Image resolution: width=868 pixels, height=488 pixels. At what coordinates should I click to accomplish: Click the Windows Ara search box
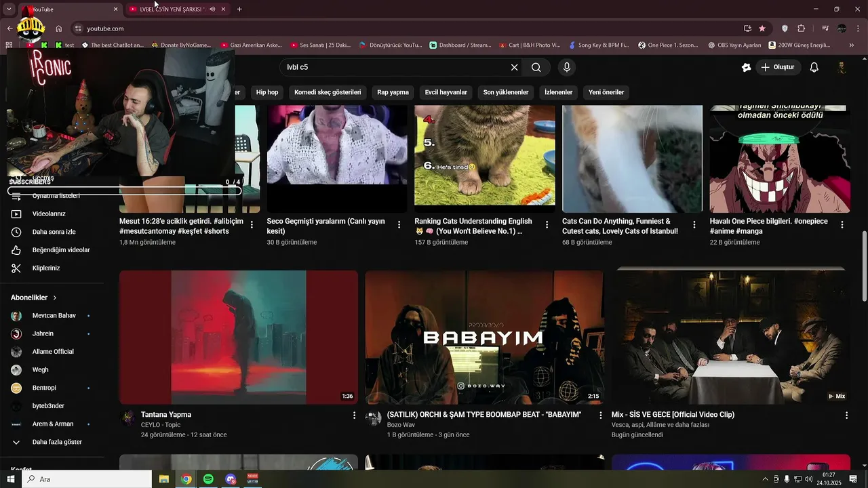tap(87, 479)
